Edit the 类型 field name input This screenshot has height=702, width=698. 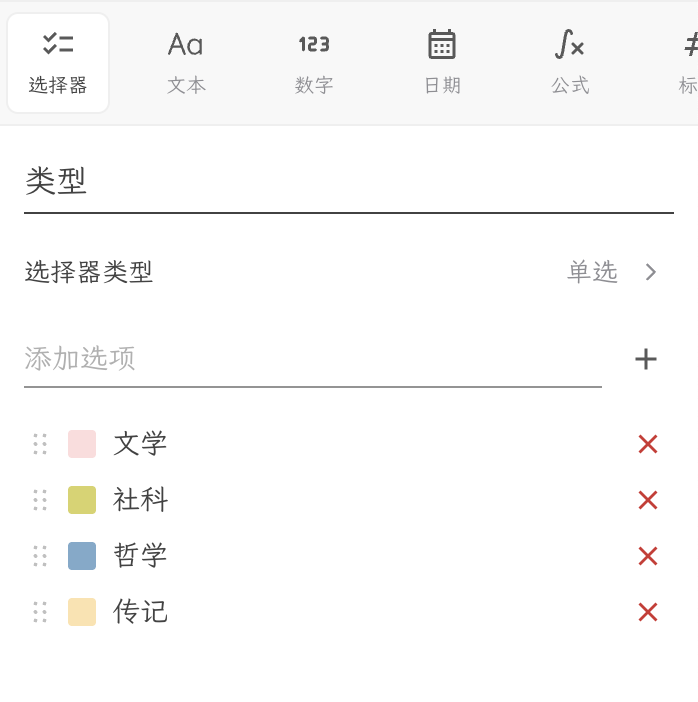click(x=349, y=181)
